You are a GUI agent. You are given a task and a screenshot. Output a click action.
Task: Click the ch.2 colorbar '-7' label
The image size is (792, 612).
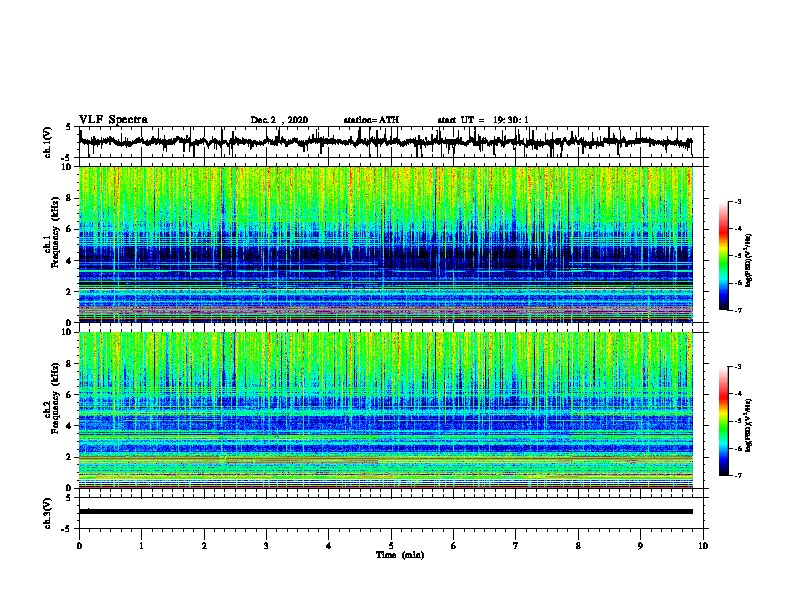point(737,475)
